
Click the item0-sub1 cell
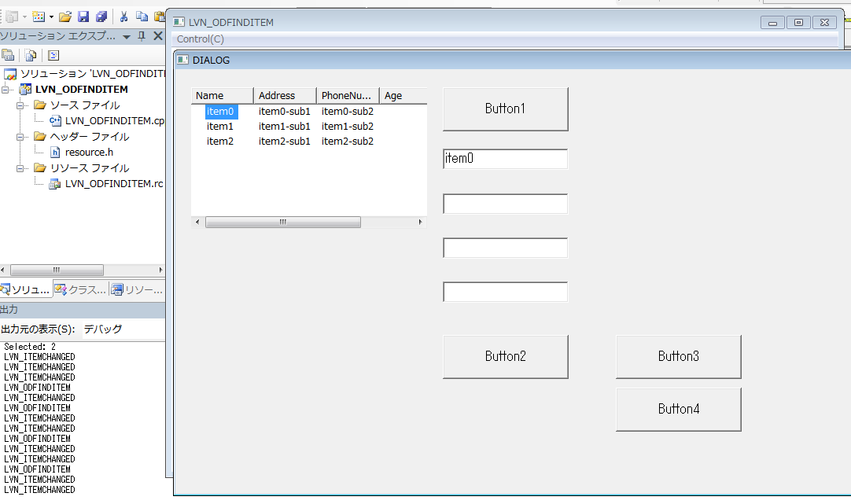coord(285,111)
